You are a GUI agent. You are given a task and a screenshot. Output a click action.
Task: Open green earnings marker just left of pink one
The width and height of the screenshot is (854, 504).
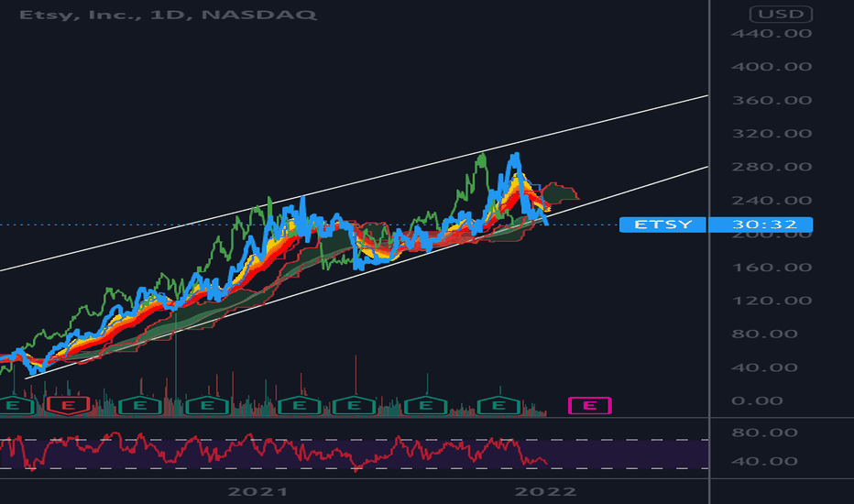coord(498,406)
